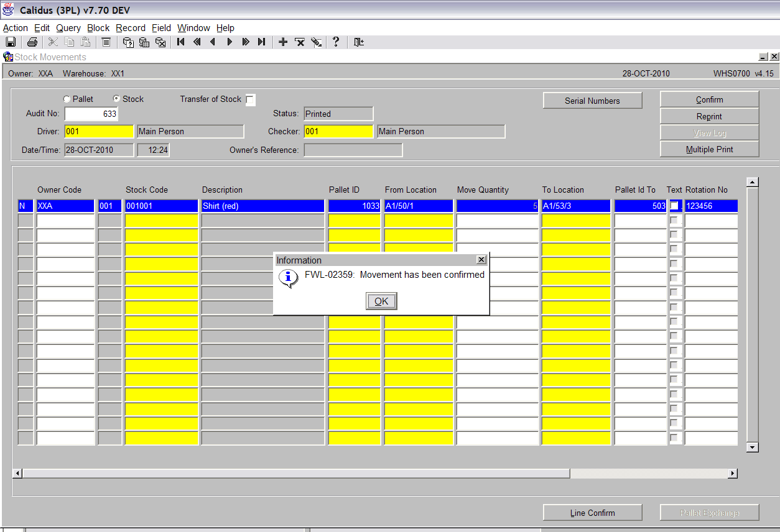Open the Block menu
780x532 pixels.
point(98,28)
